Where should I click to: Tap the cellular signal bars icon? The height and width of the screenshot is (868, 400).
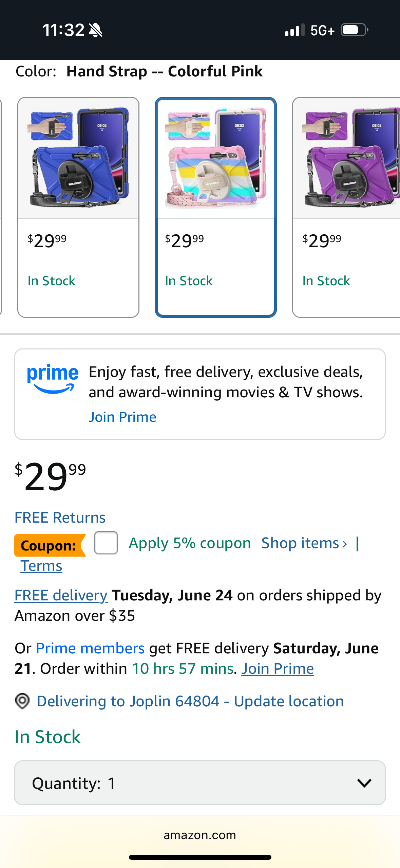[294, 30]
